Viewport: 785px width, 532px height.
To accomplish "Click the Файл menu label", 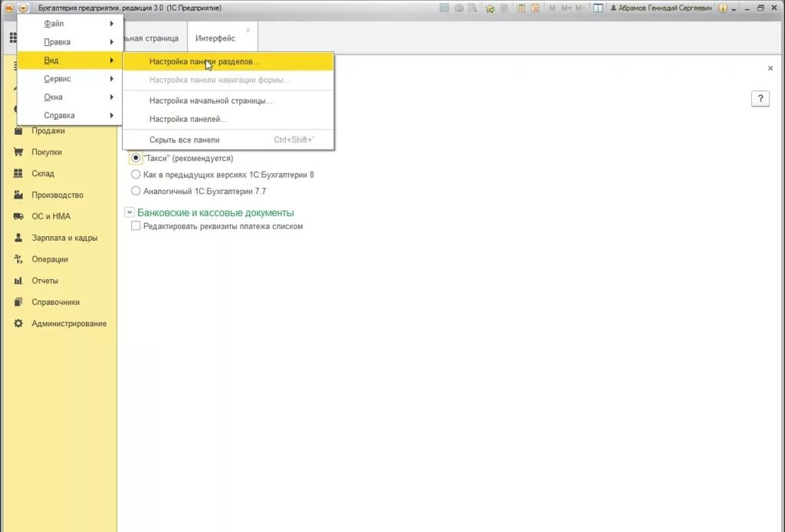I will 54,24.
